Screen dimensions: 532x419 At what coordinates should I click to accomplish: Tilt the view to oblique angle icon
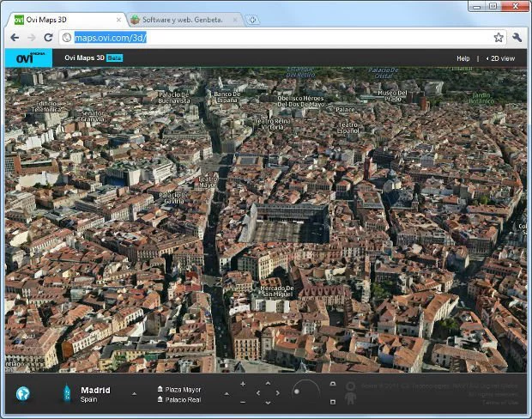pos(333,384)
